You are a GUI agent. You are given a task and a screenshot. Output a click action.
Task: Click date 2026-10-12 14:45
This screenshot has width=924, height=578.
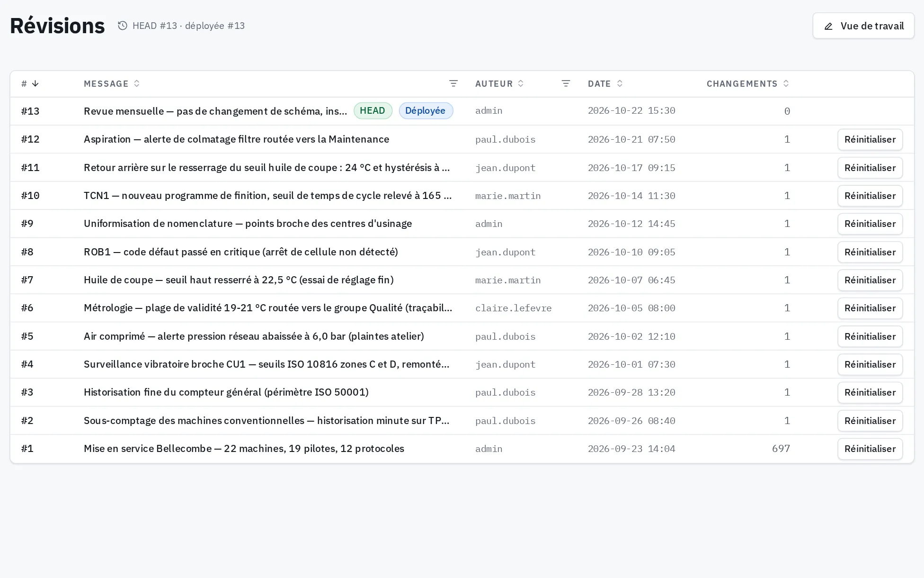click(x=631, y=224)
